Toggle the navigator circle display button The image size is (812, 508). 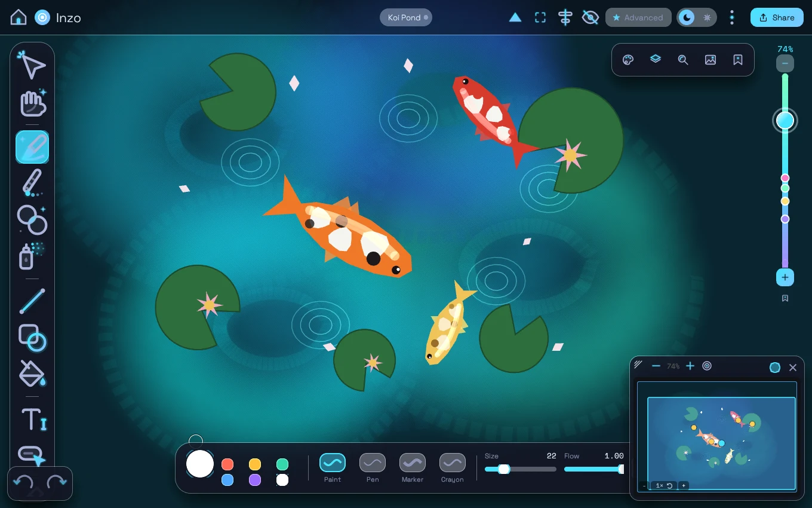pyautogui.click(x=775, y=368)
